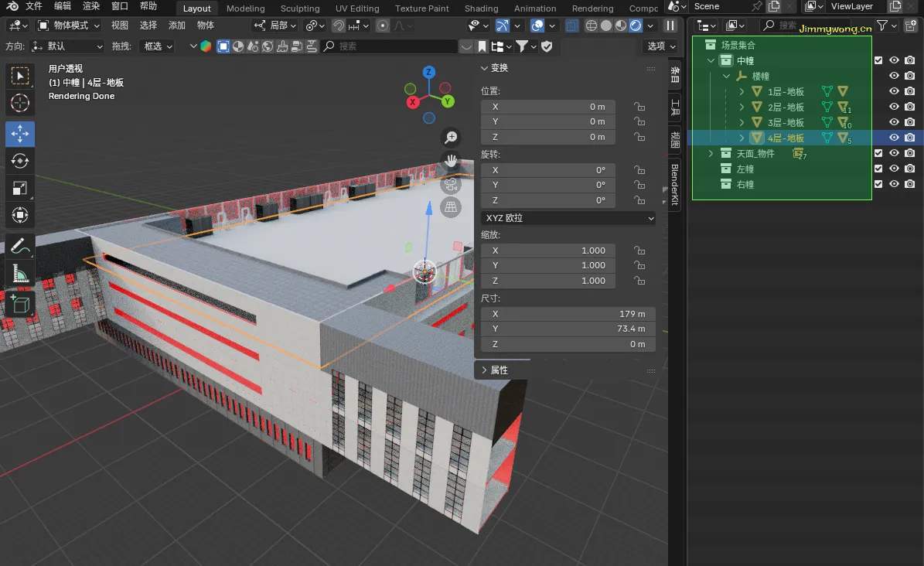Open the 物体模式 mode selector
This screenshot has width=924, height=566.
(70, 26)
